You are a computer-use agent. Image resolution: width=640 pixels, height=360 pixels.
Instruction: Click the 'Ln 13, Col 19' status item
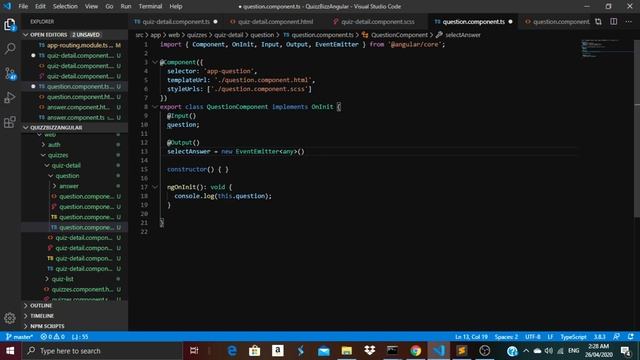(471, 337)
